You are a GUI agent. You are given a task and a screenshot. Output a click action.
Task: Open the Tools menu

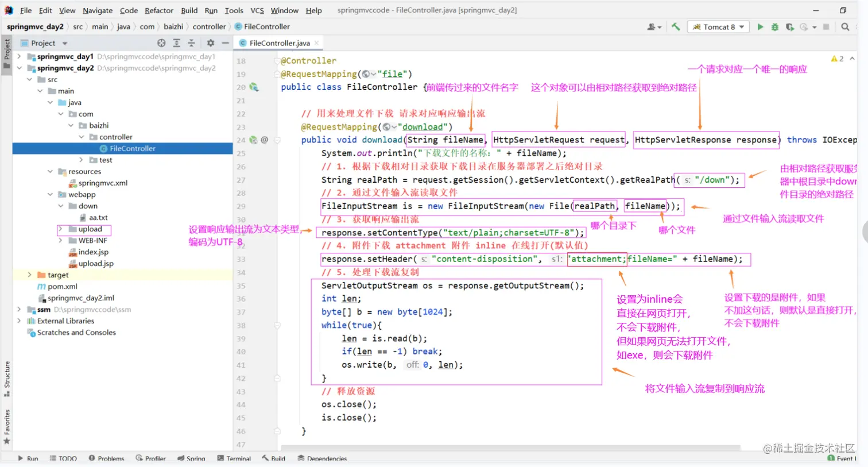pos(234,10)
